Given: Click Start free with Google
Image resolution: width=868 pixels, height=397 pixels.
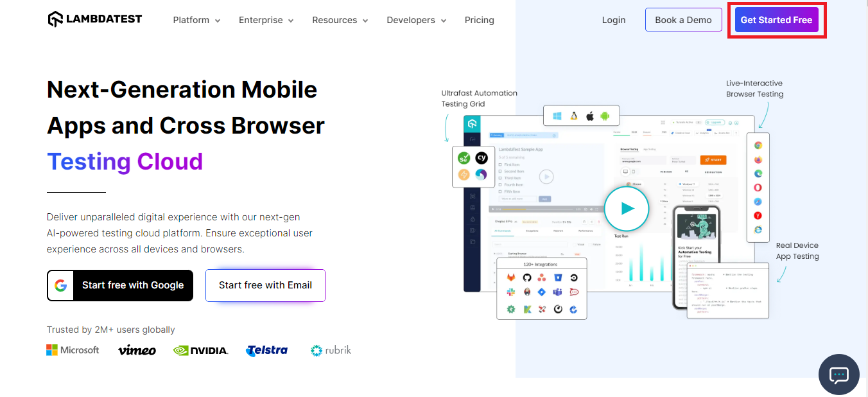Looking at the screenshot, I should (120, 285).
